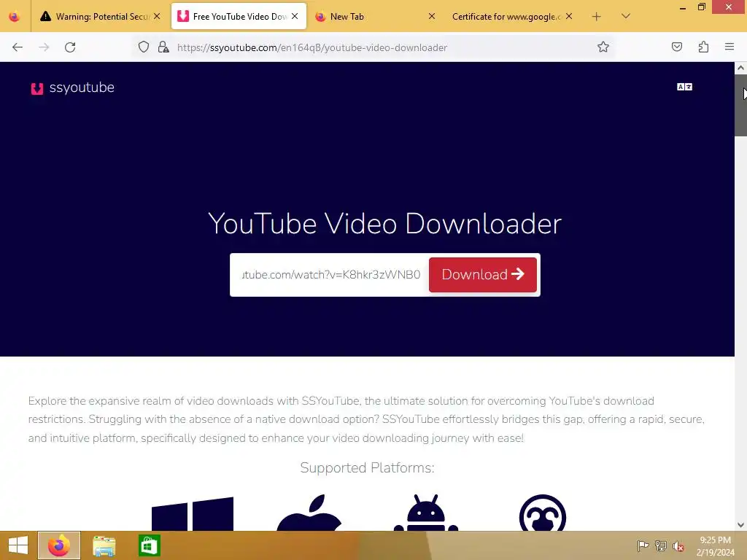
Task: Focus the ssyoutube.com address bar URL
Action: 312,47
